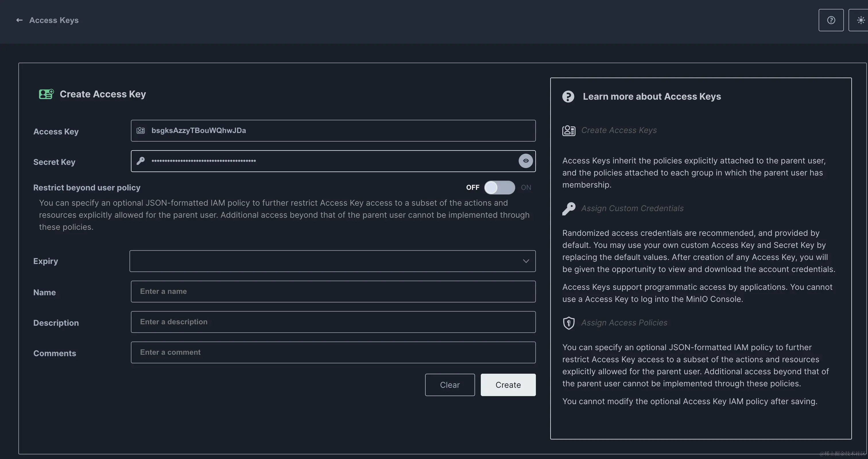
Task: Click the ON label of the toggle
Action: coord(526,188)
